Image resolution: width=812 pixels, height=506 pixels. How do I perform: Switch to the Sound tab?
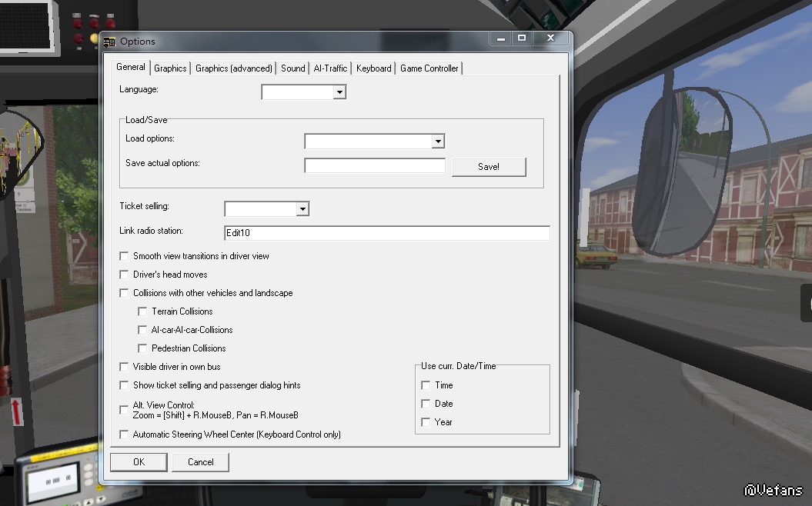(292, 68)
